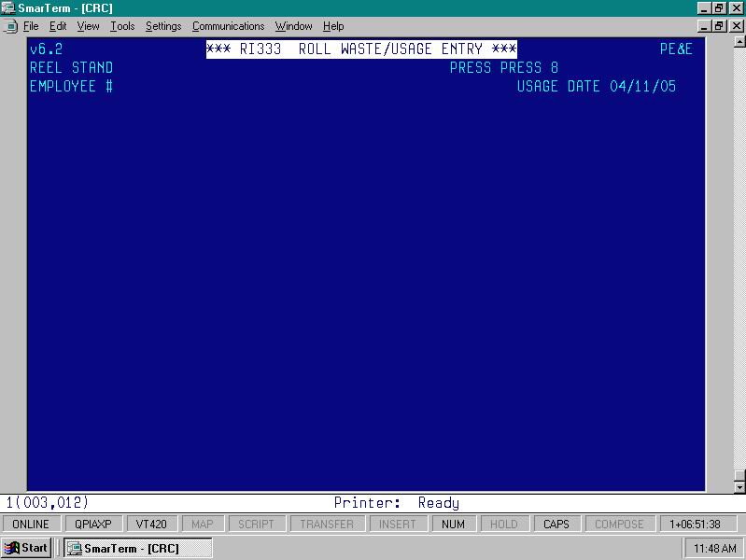The height and width of the screenshot is (560, 746).
Task: Toggle the CAPS status bar indicator
Action: [556, 525]
